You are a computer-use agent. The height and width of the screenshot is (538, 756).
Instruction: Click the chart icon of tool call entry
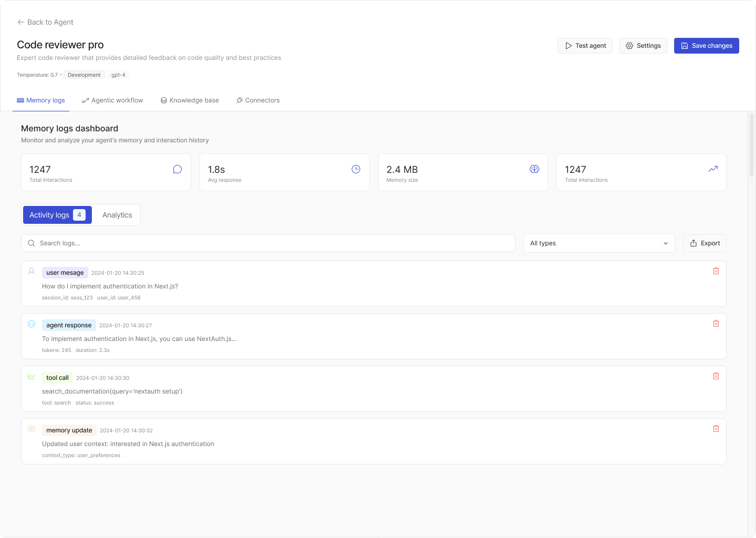[31, 376]
